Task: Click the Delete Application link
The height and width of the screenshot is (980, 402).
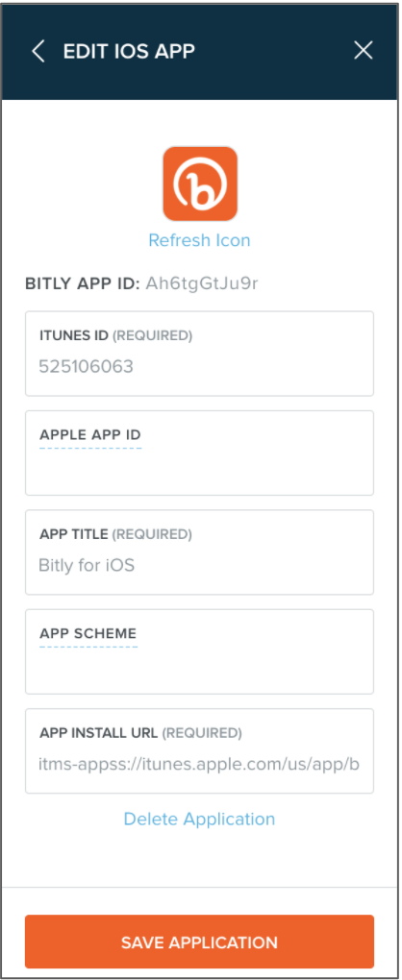Action: point(199,819)
